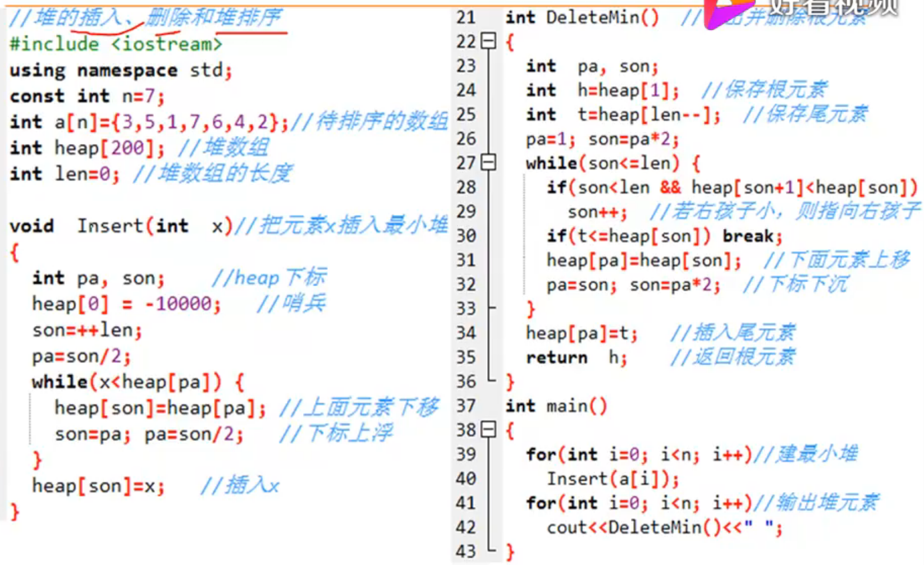The width and height of the screenshot is (924, 565).
Task: Click the cout<<DeleteMin() output line
Action: point(665,527)
